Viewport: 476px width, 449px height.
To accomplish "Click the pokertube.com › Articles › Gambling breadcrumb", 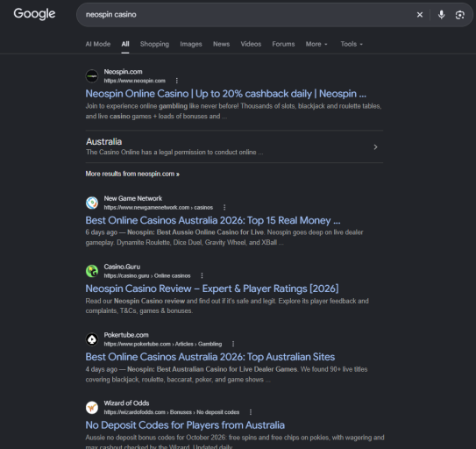I will click(x=163, y=344).
